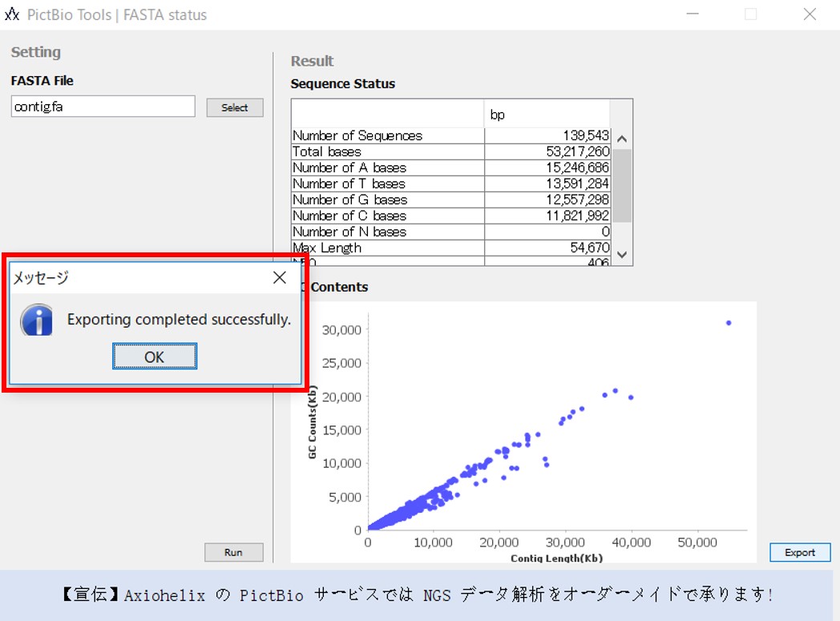Click the Sequence Status scrollbar thumb

point(622,184)
